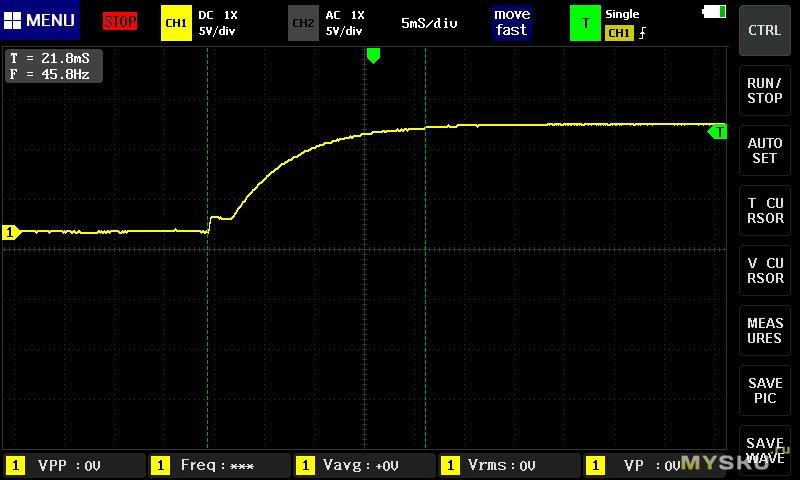Click the green trigger position marker at top

tap(373, 56)
